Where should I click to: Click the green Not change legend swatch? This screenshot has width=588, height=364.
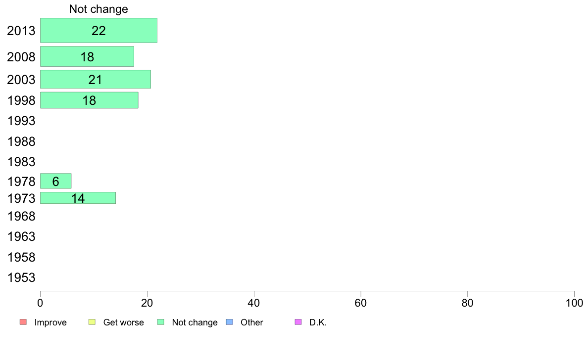coord(161,322)
